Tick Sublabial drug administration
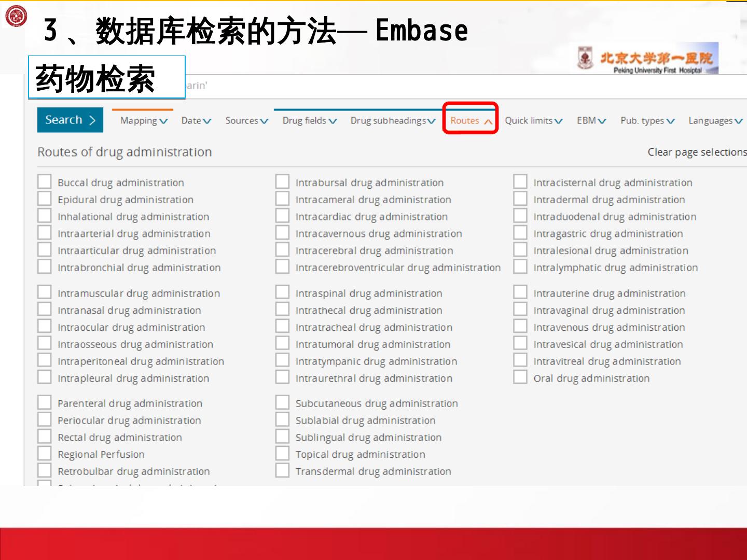Image resolution: width=747 pixels, height=560 pixels. (x=282, y=420)
